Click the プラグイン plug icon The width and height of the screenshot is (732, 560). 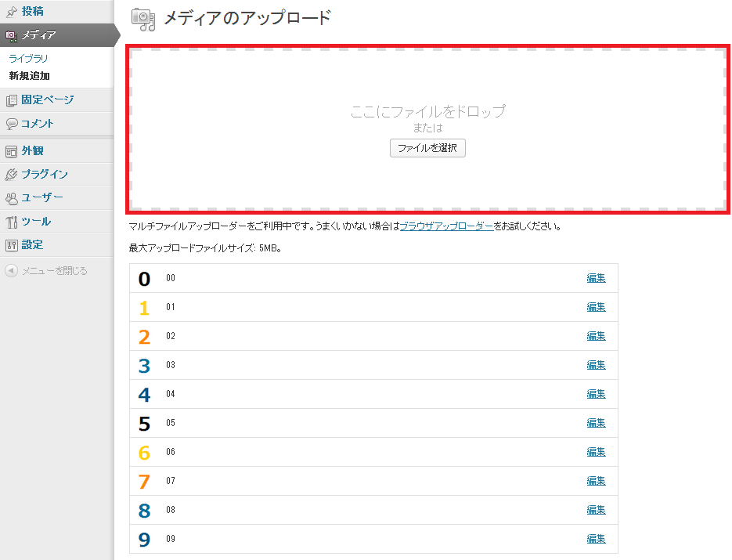[x=11, y=175]
